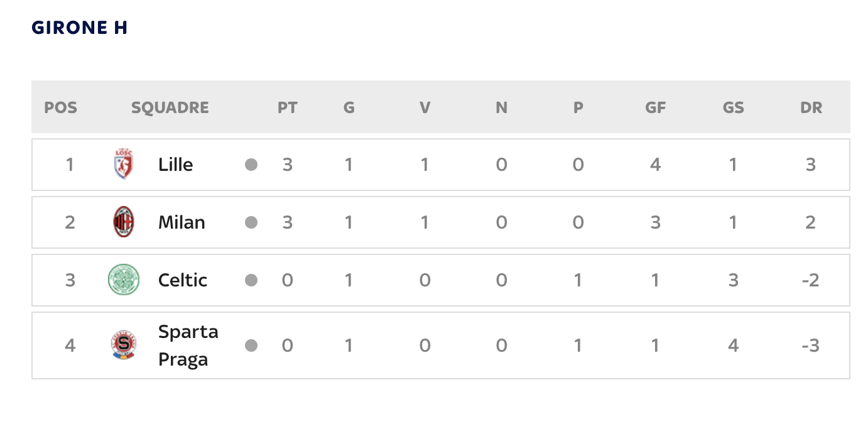Image resolution: width=868 pixels, height=424 pixels.
Task: Click the GF goals scored header
Action: pyautogui.click(x=655, y=107)
